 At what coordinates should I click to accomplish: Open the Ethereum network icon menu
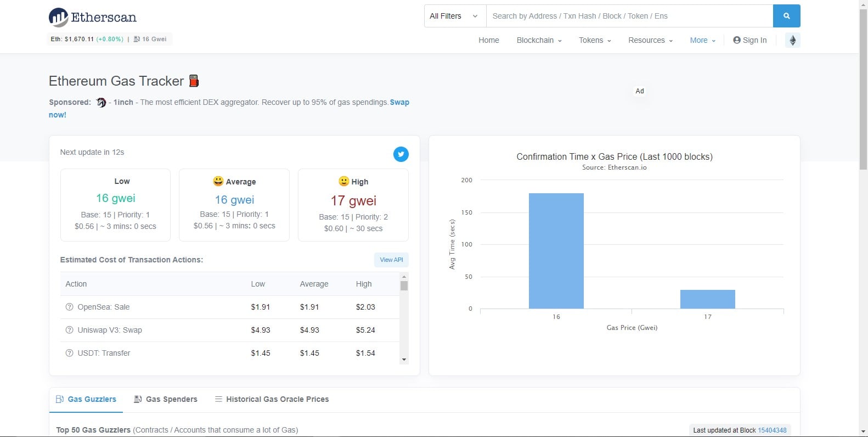[x=792, y=40]
